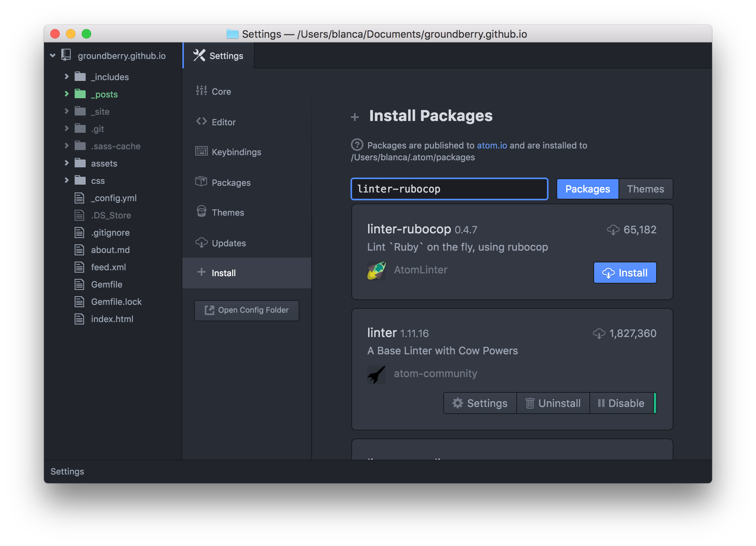Switch to Packages tab in package search

pos(587,189)
